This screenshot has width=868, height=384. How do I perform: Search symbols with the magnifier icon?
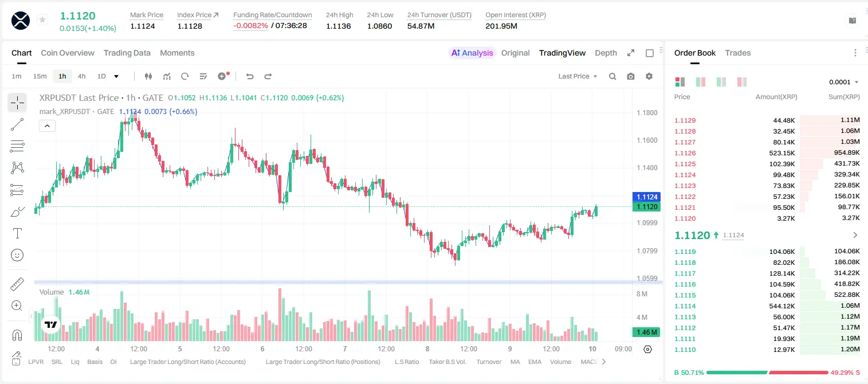pos(612,76)
